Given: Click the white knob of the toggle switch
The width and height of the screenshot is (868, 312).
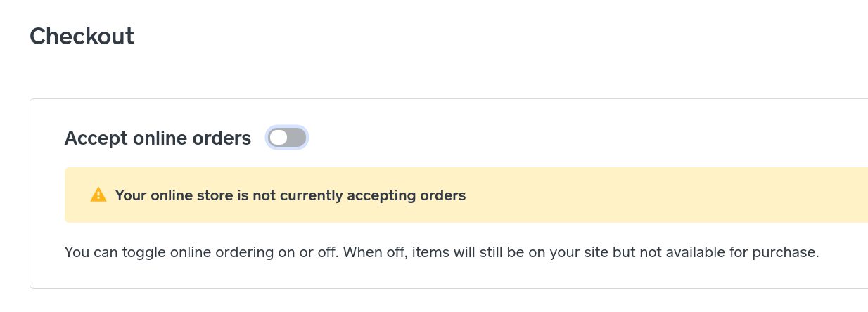Looking at the screenshot, I should tap(279, 138).
